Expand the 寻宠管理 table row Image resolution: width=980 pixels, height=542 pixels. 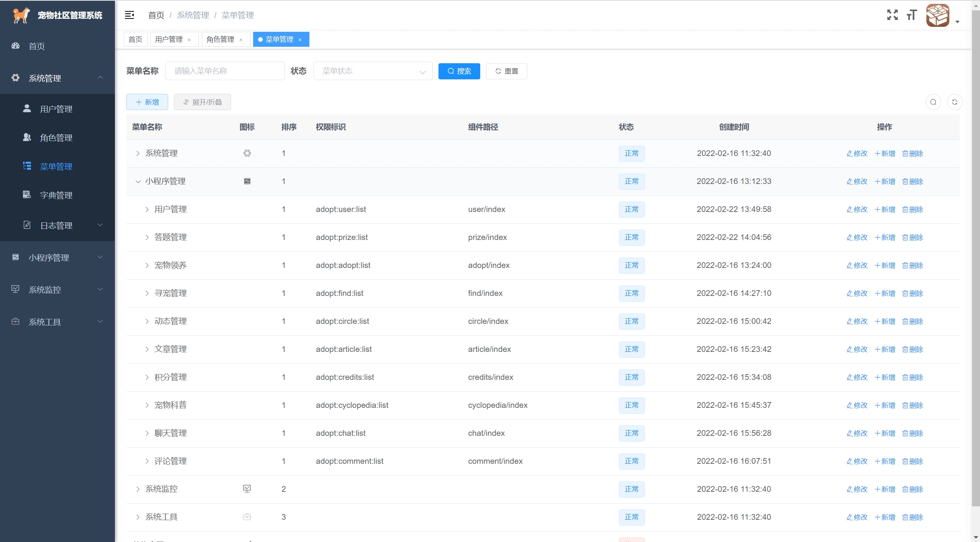click(x=147, y=293)
